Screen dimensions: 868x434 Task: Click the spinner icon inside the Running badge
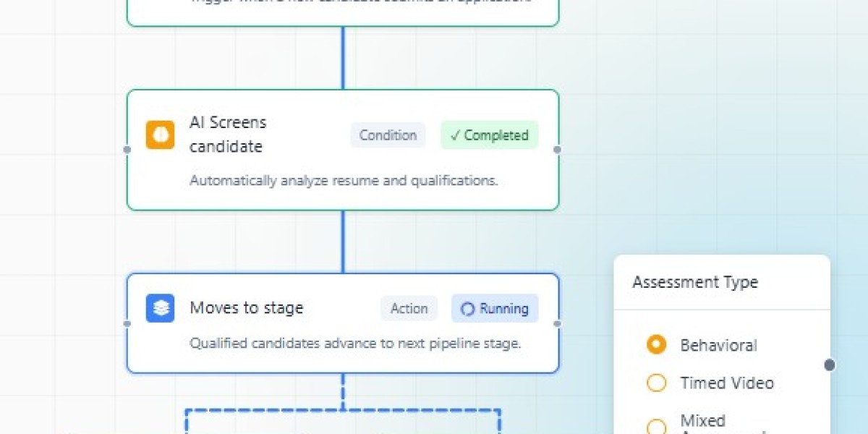click(x=469, y=308)
